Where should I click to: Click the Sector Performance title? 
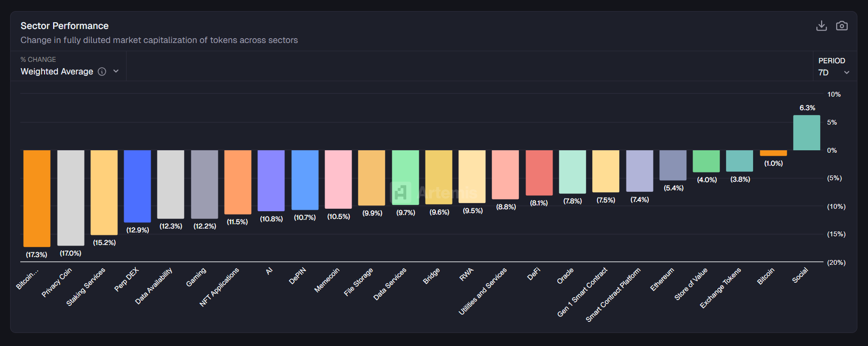[x=64, y=26]
